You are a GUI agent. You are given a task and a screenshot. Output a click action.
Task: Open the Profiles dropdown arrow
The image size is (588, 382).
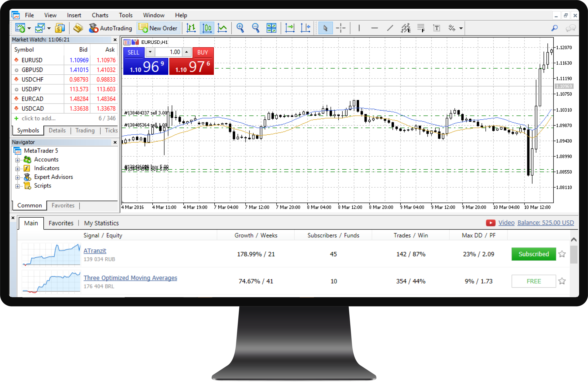point(49,28)
